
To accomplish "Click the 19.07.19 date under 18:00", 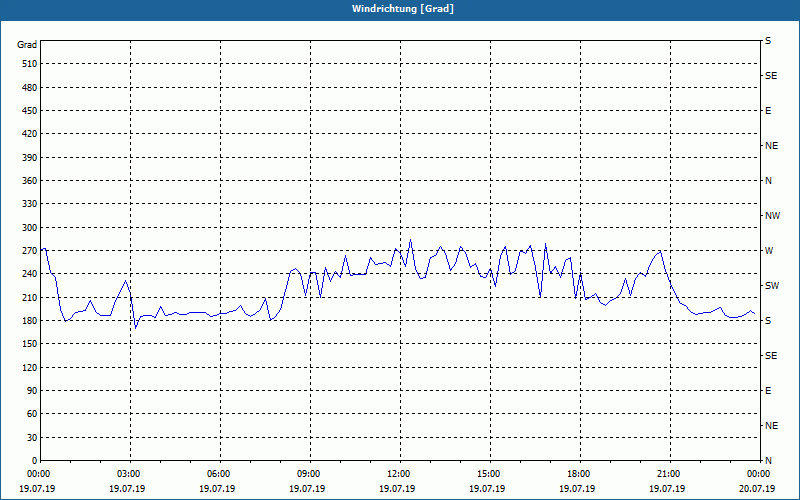I will [x=577, y=489].
